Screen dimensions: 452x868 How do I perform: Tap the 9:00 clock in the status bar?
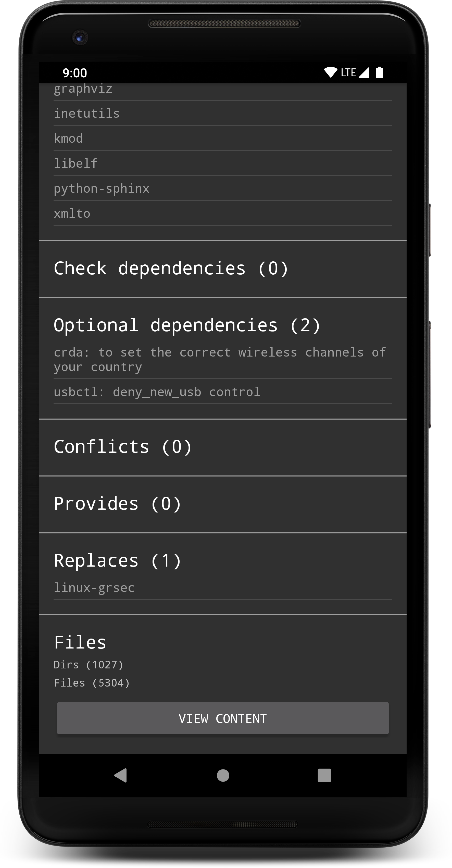75,73
